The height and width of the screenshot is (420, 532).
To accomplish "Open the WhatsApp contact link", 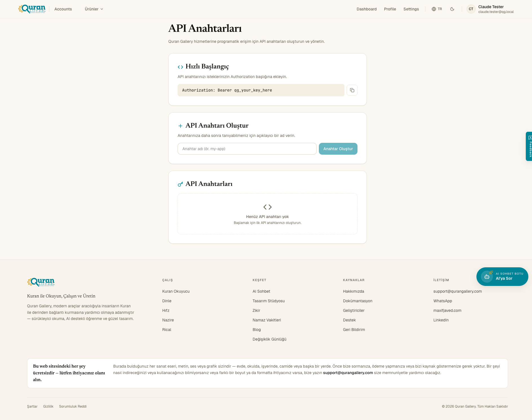I will click(x=443, y=301).
